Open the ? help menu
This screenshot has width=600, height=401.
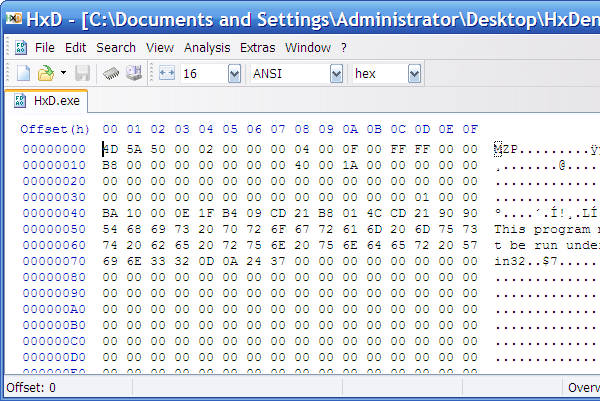point(344,47)
